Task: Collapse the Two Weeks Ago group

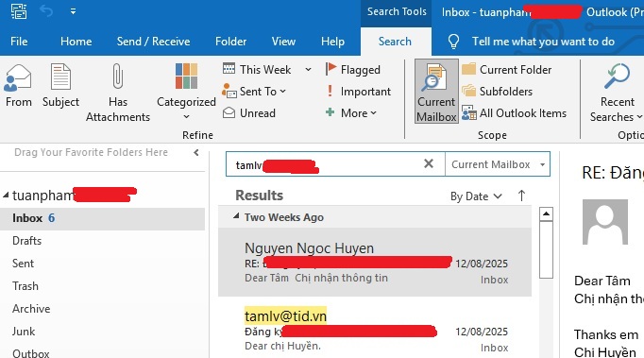Action: pos(236,216)
